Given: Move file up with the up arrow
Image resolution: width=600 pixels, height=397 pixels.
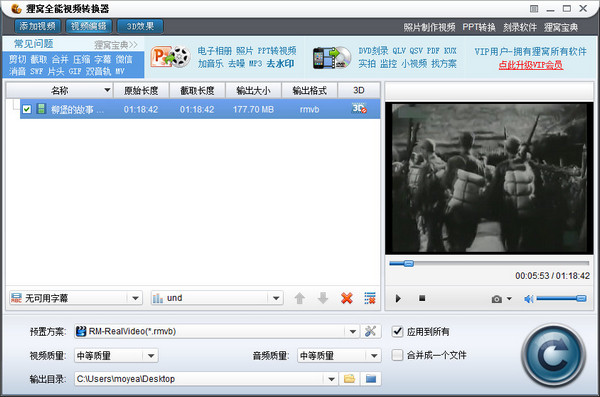Looking at the screenshot, I should pos(300,298).
